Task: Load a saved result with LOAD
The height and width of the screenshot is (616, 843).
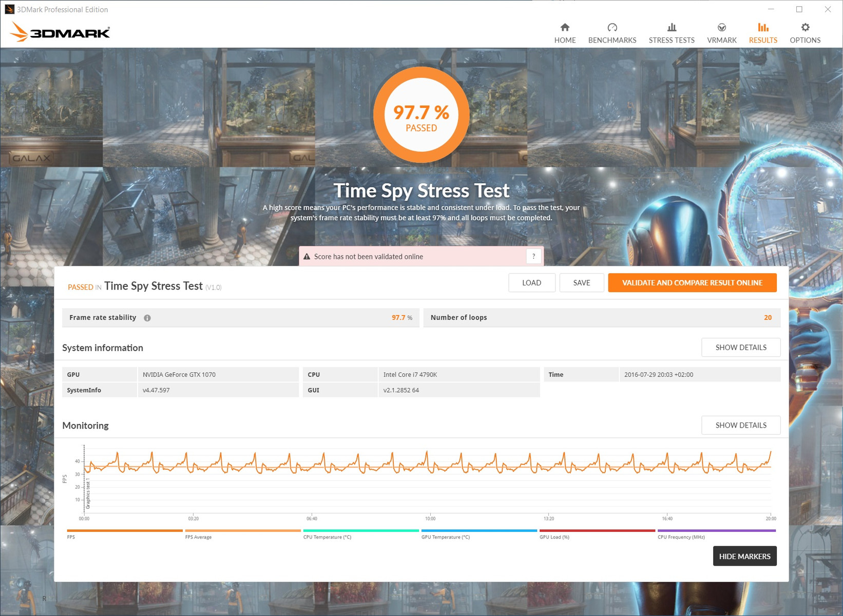Action: (532, 283)
